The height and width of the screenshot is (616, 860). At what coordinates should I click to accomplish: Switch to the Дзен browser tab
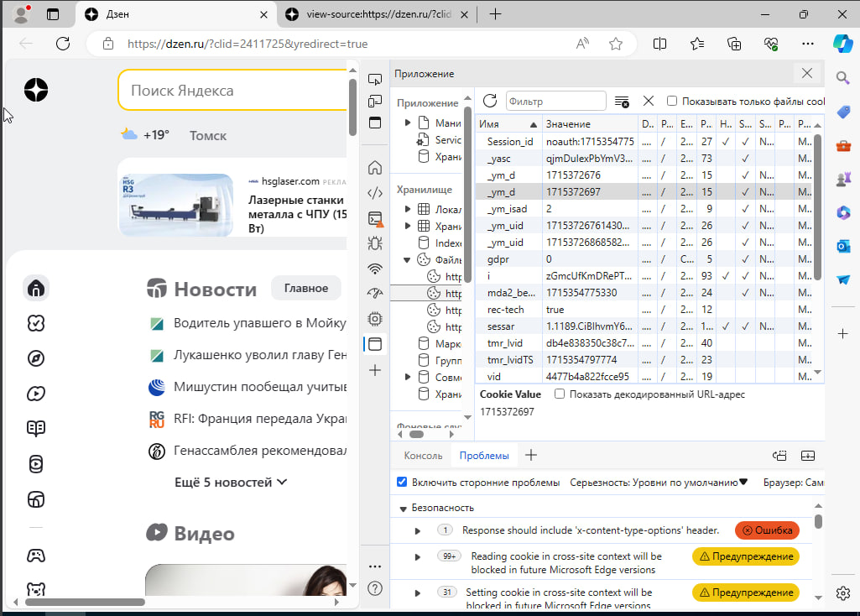(x=175, y=14)
